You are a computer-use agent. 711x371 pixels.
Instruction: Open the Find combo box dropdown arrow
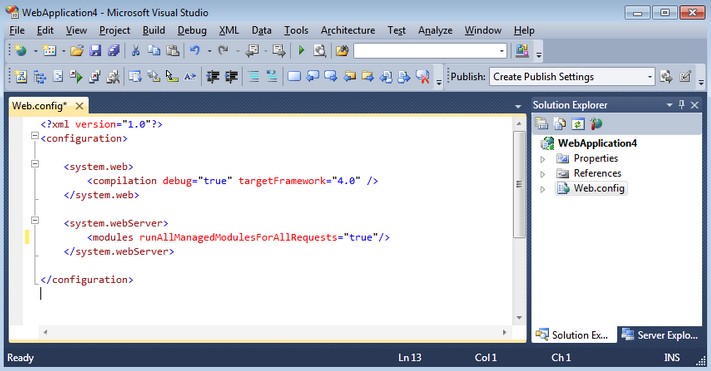coord(502,51)
